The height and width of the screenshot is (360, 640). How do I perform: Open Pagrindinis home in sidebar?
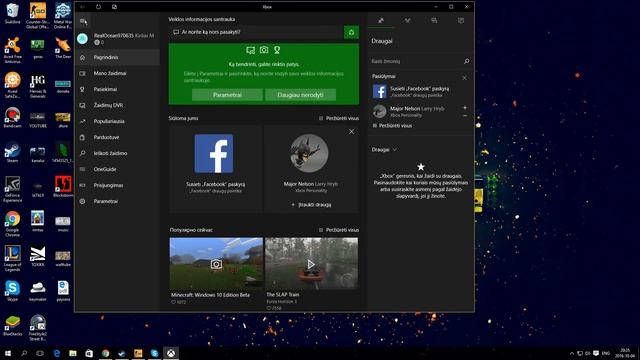point(117,58)
